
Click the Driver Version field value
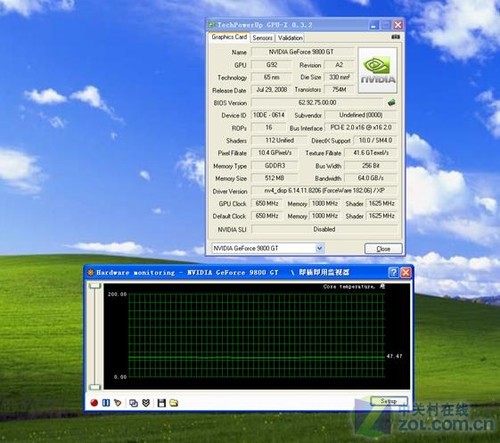point(324,191)
